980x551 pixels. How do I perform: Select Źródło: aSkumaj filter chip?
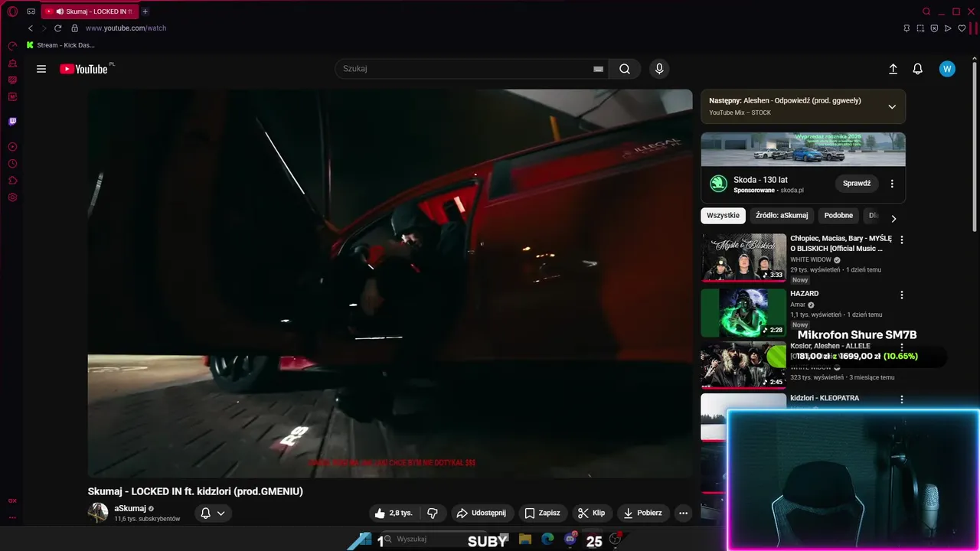(x=782, y=216)
